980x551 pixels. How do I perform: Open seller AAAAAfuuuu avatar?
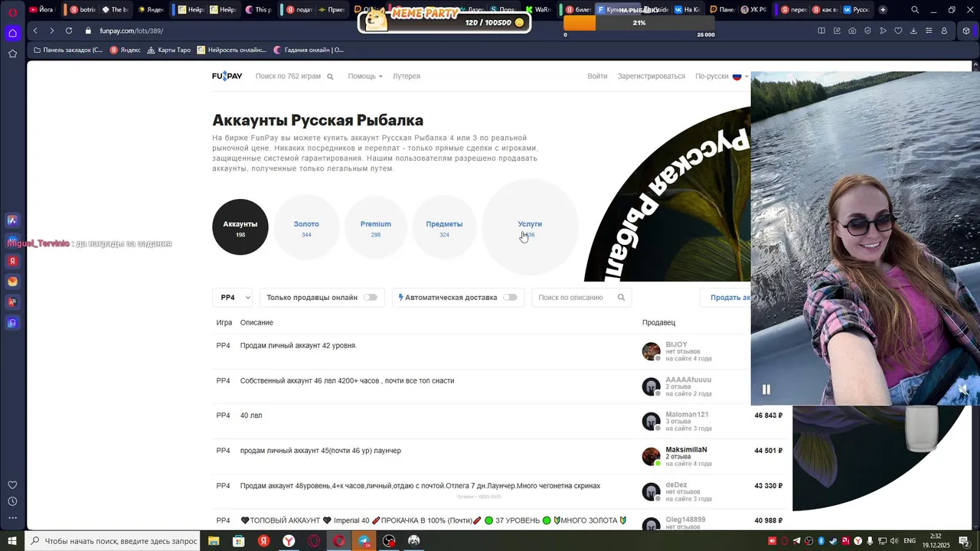[651, 386]
